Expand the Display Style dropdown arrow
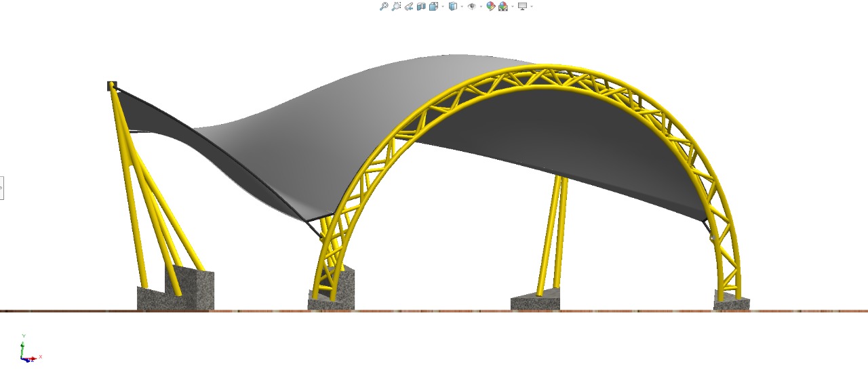Viewport: 868px width, 389px height. point(462,6)
